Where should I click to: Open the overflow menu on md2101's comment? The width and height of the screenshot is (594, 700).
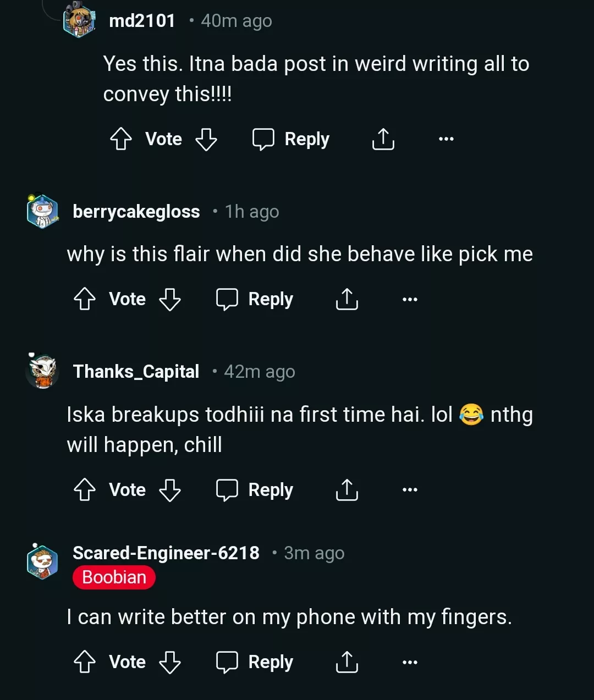coord(446,139)
